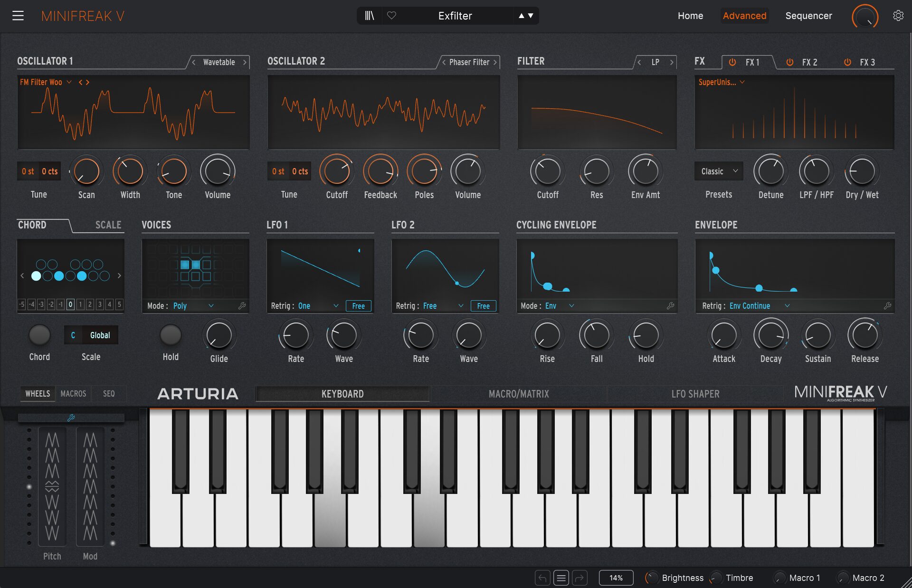
Task: Select next Oscillator 1 type arrow
Action: pyautogui.click(x=245, y=62)
